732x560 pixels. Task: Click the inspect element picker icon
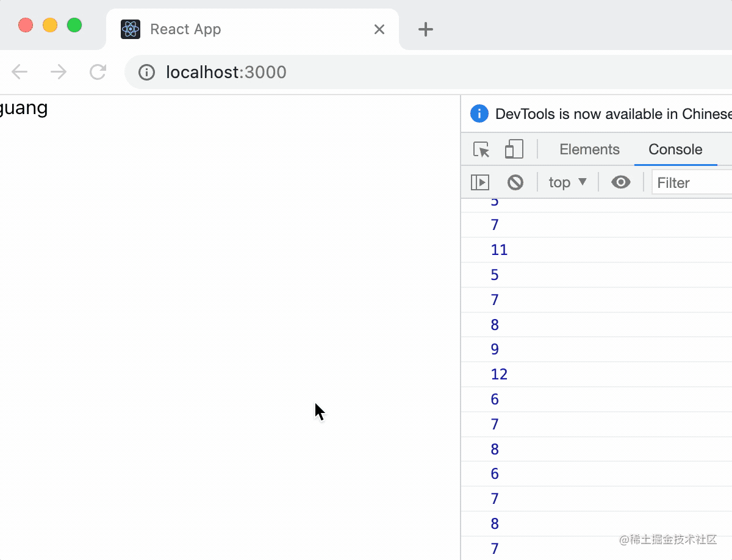pos(481,149)
